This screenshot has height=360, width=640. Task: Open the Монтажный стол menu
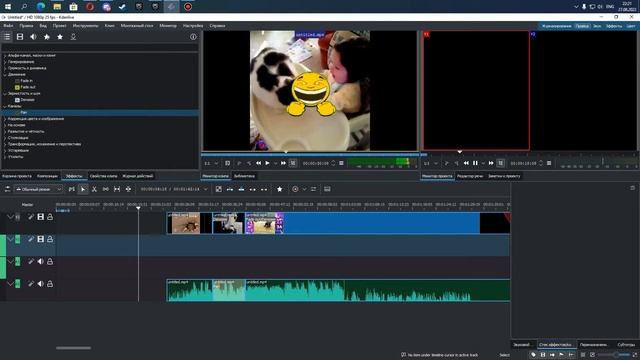tap(137, 26)
